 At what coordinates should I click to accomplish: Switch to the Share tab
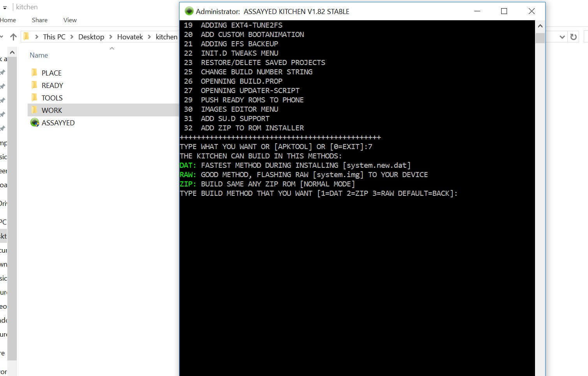39,20
